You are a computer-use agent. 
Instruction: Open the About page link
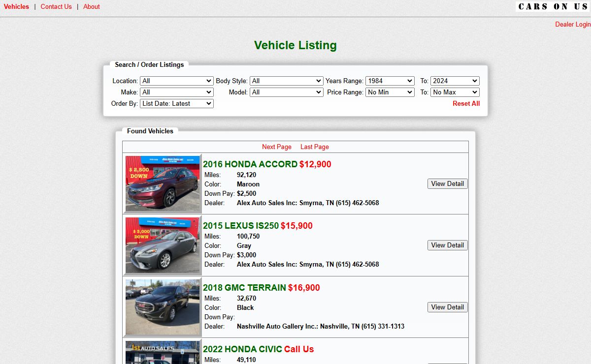(x=92, y=6)
